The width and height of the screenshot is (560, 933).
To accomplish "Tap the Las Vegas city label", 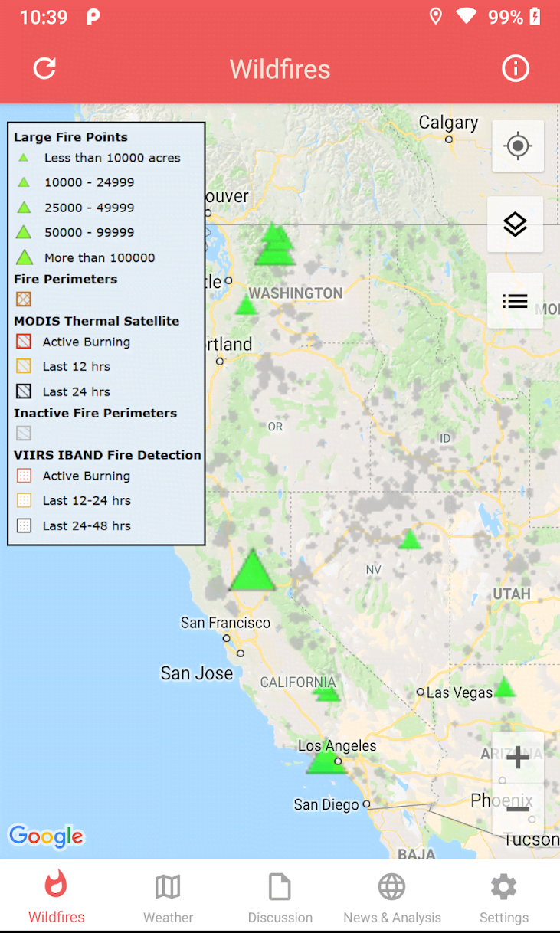I will click(460, 692).
